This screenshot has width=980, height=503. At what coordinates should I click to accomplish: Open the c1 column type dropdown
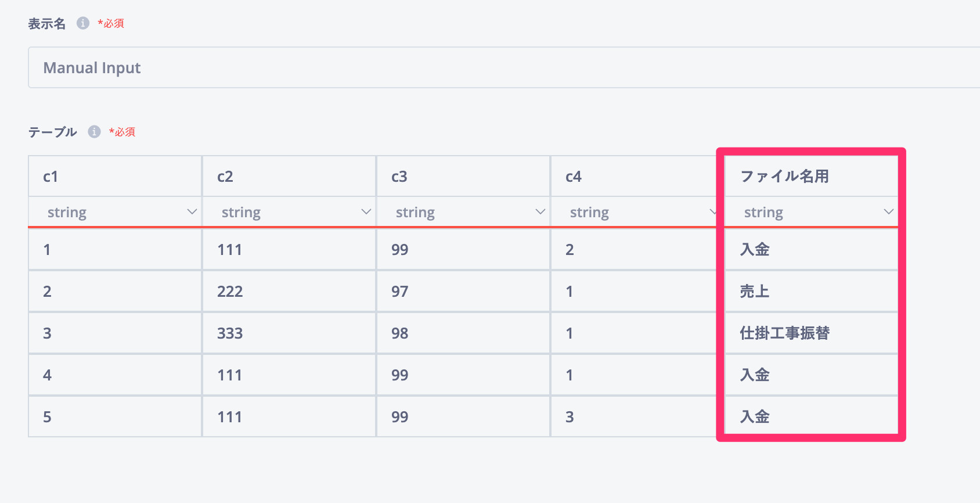[x=115, y=212]
